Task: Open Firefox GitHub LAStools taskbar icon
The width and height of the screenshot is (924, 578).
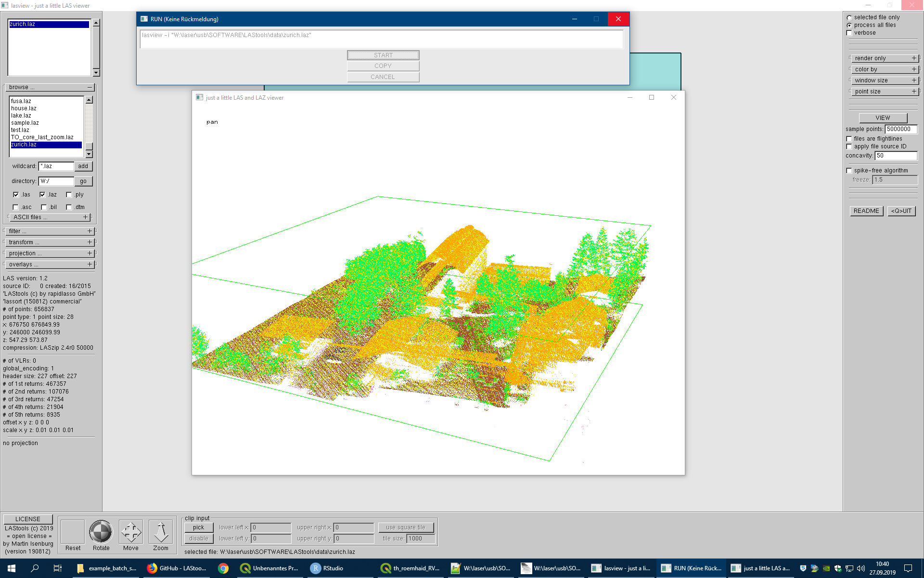Action: pyautogui.click(x=177, y=568)
